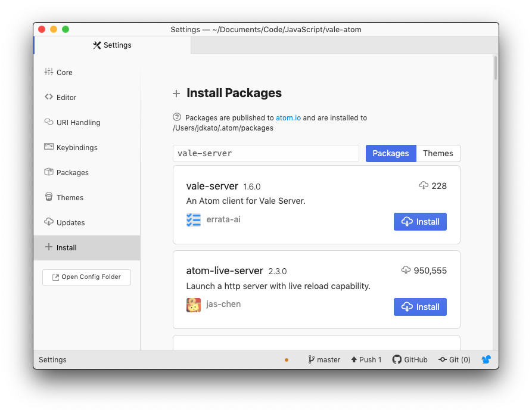Focus the package search field
This screenshot has width=532, height=413.
coord(266,153)
